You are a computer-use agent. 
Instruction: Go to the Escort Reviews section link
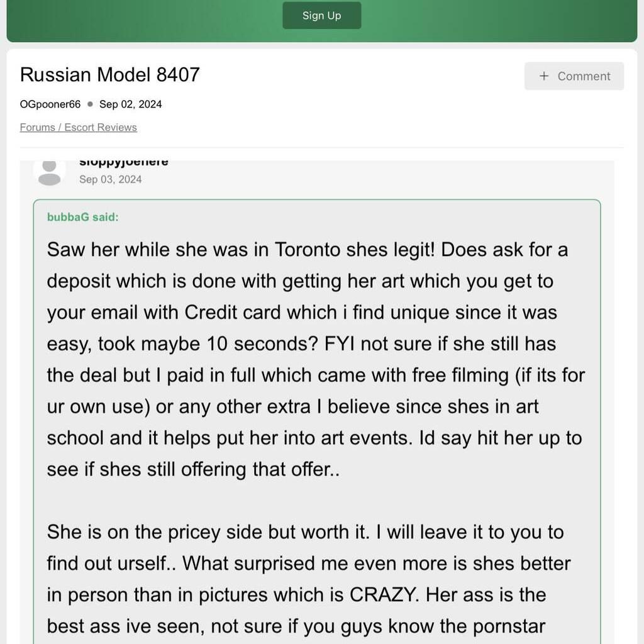pos(101,127)
